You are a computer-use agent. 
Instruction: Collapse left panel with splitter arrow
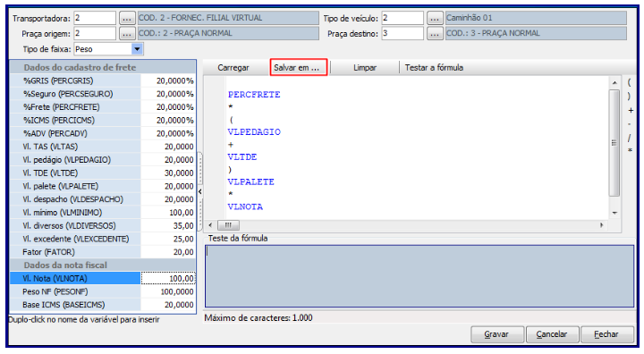pyautogui.click(x=200, y=191)
